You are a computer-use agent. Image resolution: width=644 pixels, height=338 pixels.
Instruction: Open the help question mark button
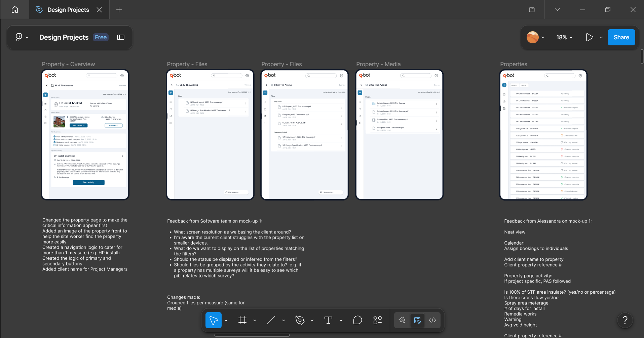click(x=625, y=320)
